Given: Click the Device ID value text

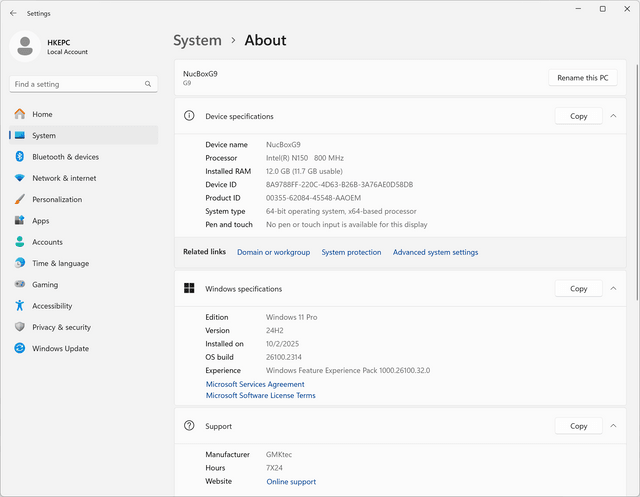Looking at the screenshot, I should [x=339, y=184].
